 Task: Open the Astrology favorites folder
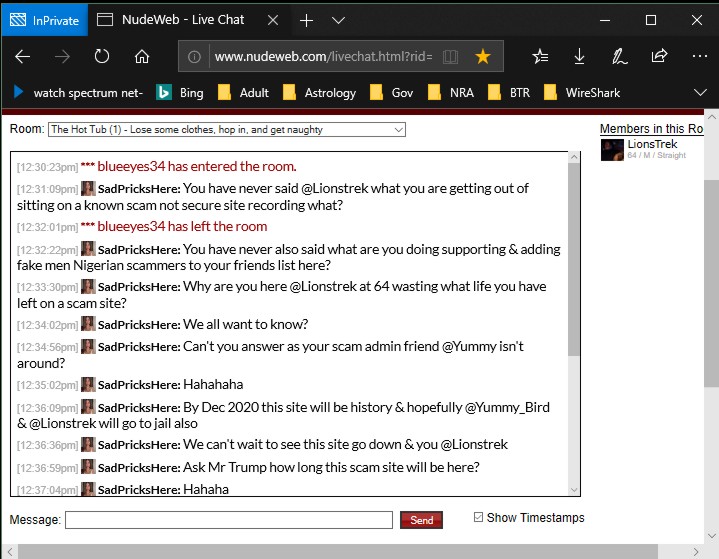(x=320, y=93)
